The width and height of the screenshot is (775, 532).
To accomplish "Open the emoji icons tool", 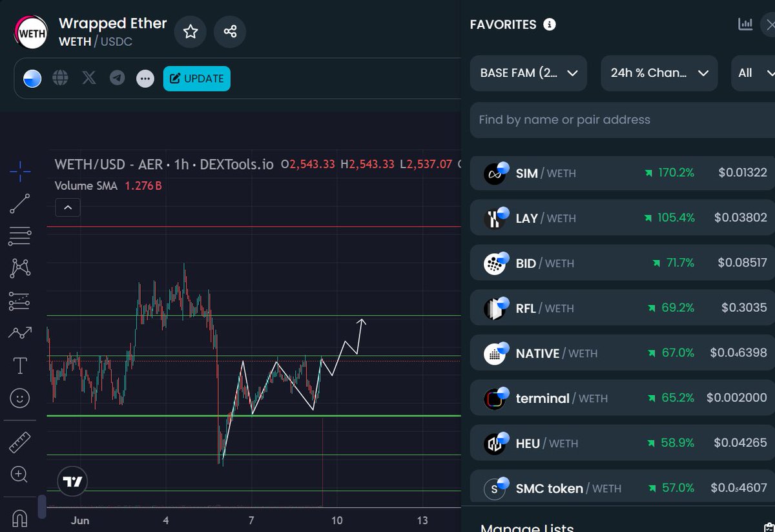I will pyautogui.click(x=20, y=398).
